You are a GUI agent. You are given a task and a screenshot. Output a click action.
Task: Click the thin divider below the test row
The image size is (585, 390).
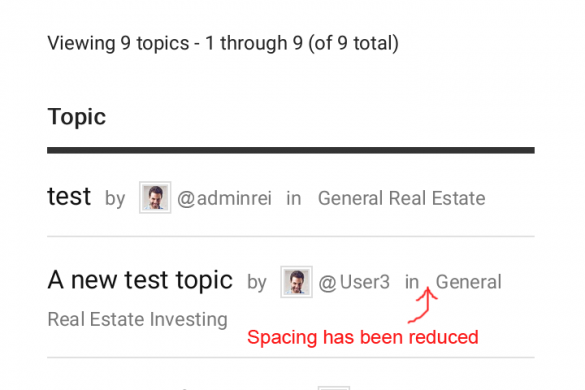291,236
